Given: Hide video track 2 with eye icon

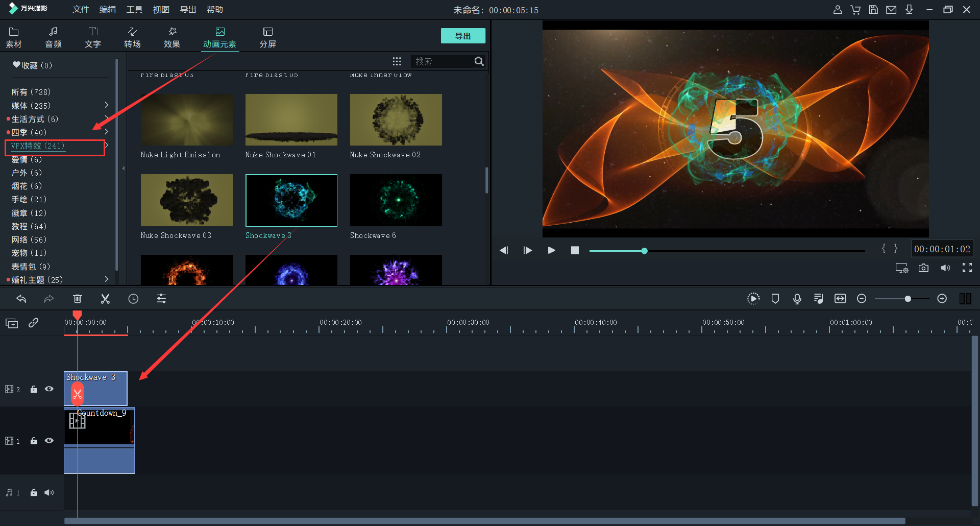Looking at the screenshot, I should pos(49,389).
